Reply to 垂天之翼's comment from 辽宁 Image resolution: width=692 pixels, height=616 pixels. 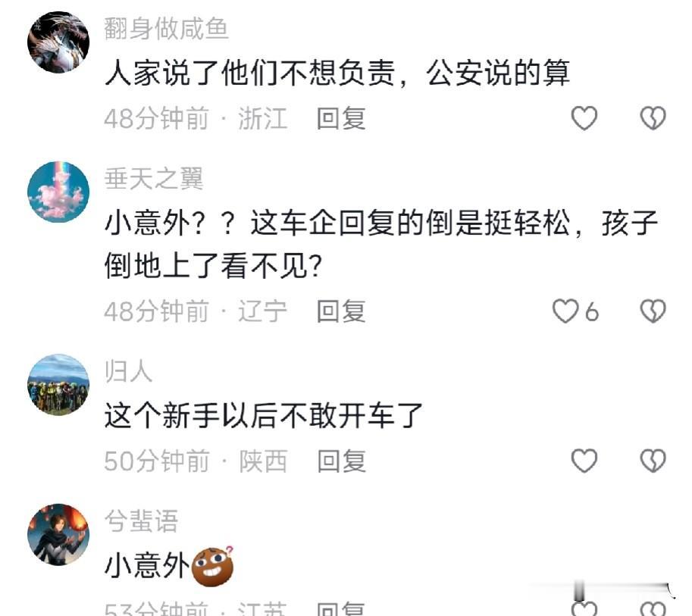click(341, 311)
